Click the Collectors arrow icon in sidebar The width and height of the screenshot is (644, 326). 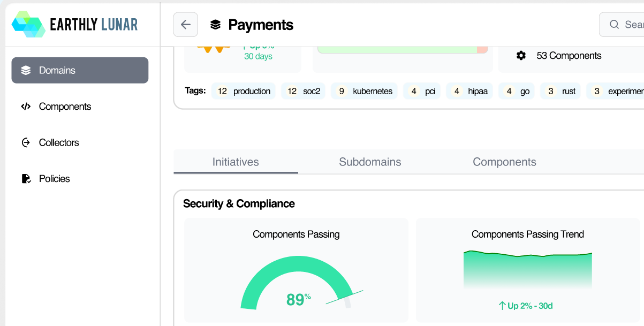point(26,142)
